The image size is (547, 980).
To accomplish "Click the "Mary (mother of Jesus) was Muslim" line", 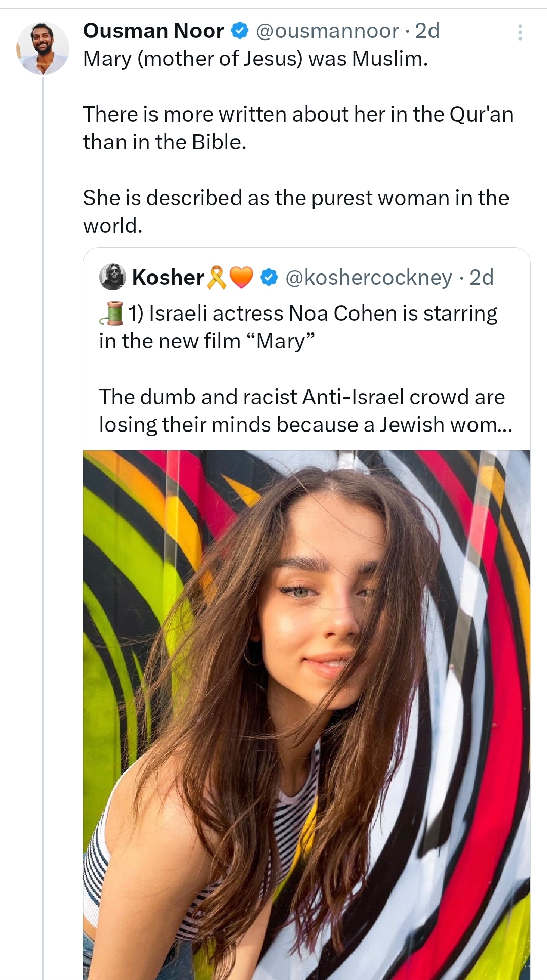I will click(x=255, y=59).
